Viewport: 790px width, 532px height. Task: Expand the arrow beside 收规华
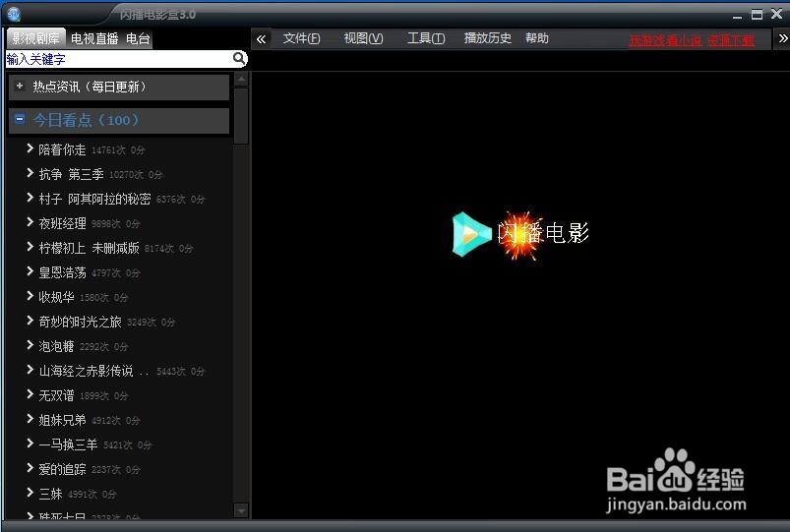pyautogui.click(x=30, y=296)
